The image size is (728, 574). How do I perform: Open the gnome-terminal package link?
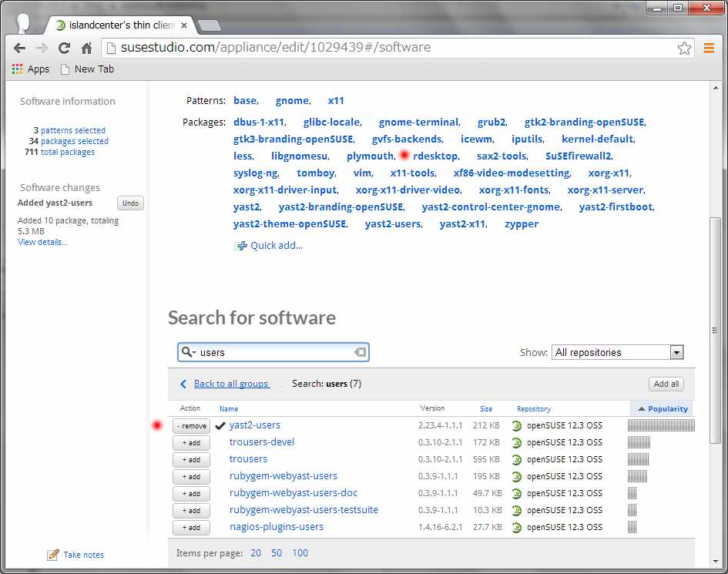419,123
